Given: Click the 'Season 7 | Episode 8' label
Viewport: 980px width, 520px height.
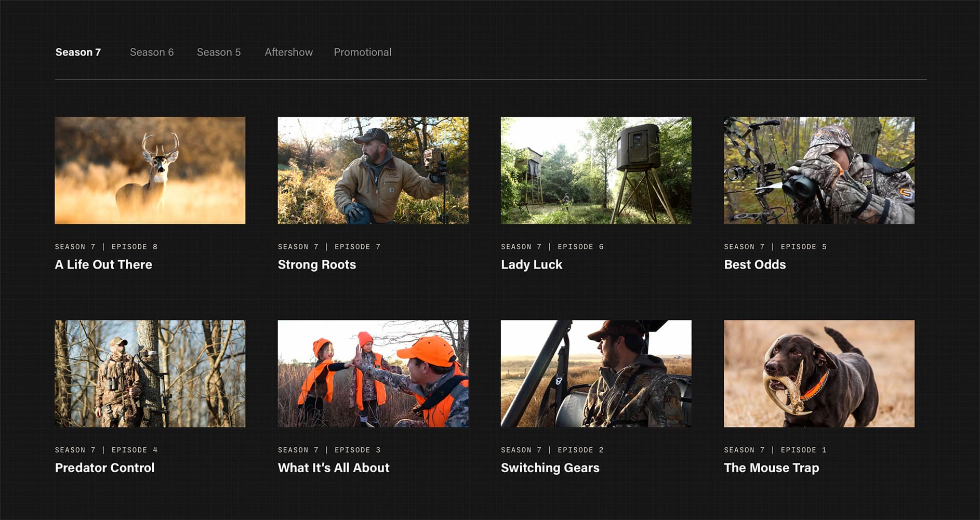Looking at the screenshot, I should (106, 247).
